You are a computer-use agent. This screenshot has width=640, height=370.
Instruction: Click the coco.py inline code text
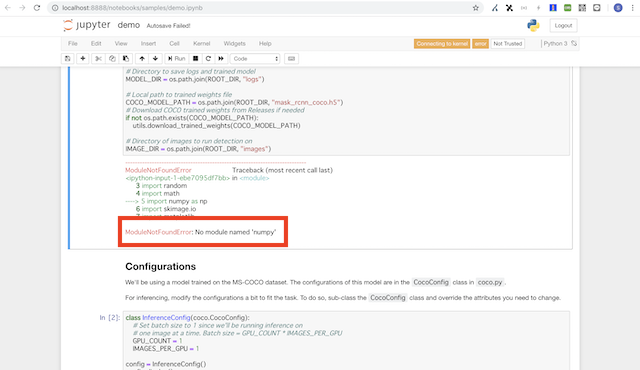(x=490, y=282)
